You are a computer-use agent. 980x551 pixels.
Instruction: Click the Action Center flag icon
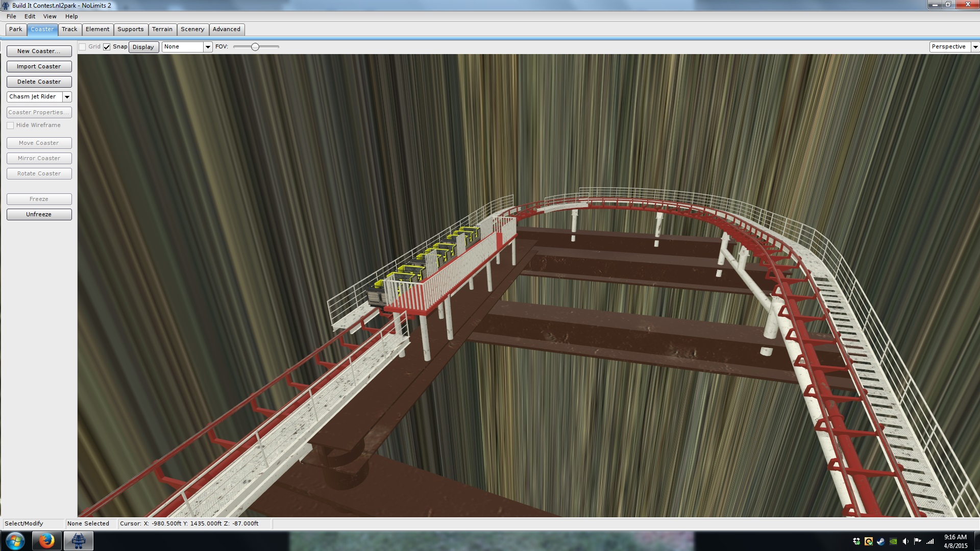(x=918, y=541)
